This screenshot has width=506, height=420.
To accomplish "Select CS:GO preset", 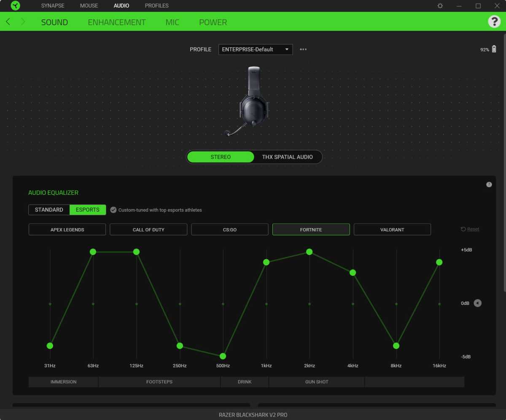I will tap(230, 229).
